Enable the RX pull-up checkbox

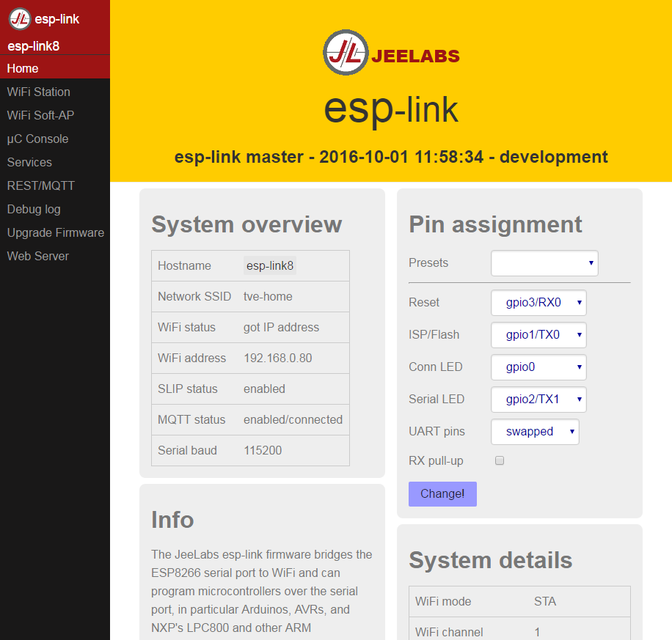coord(500,460)
